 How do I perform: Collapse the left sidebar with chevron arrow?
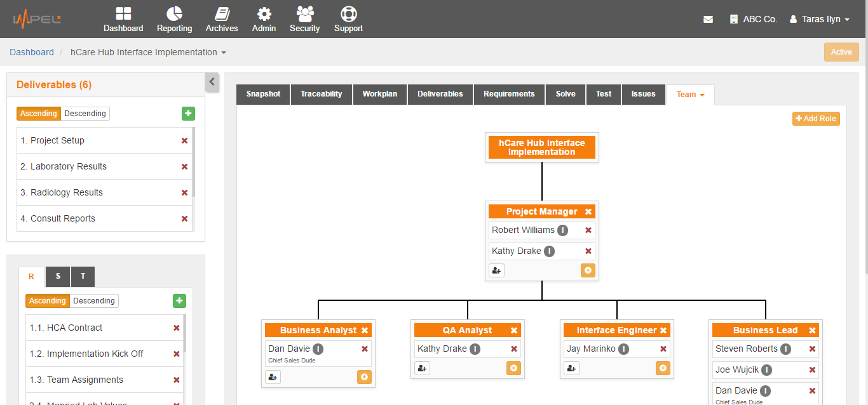click(x=212, y=82)
